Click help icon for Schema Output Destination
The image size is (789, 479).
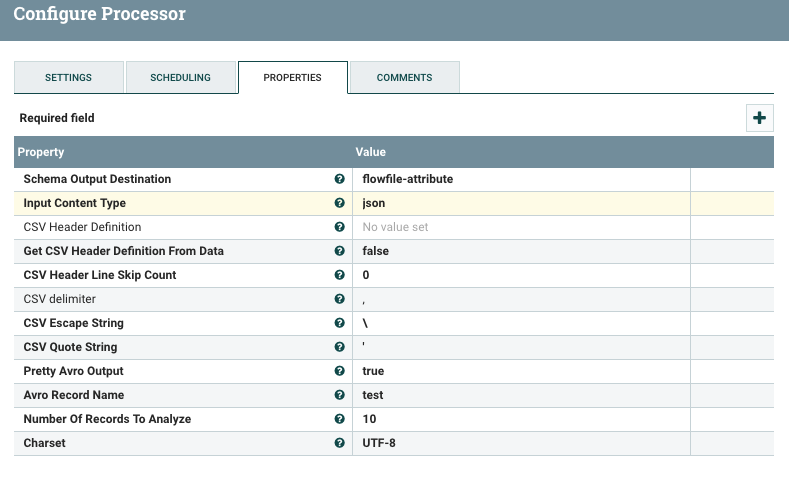point(340,179)
